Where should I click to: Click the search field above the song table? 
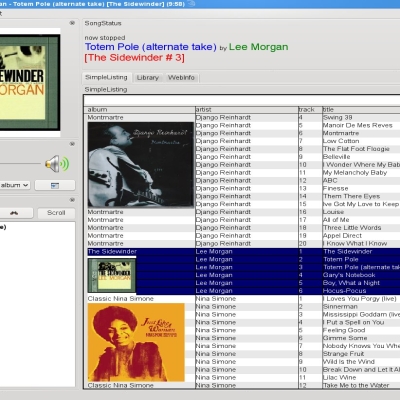coord(242,100)
